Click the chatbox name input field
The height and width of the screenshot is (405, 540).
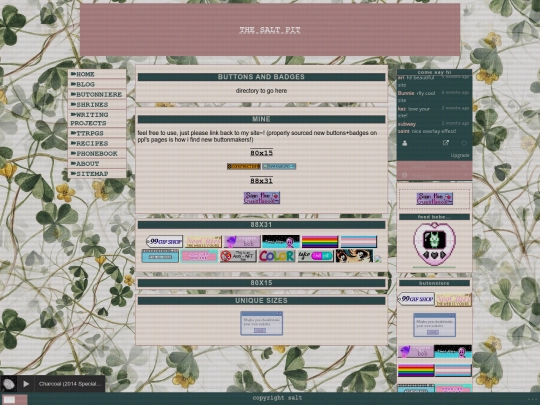(435, 166)
